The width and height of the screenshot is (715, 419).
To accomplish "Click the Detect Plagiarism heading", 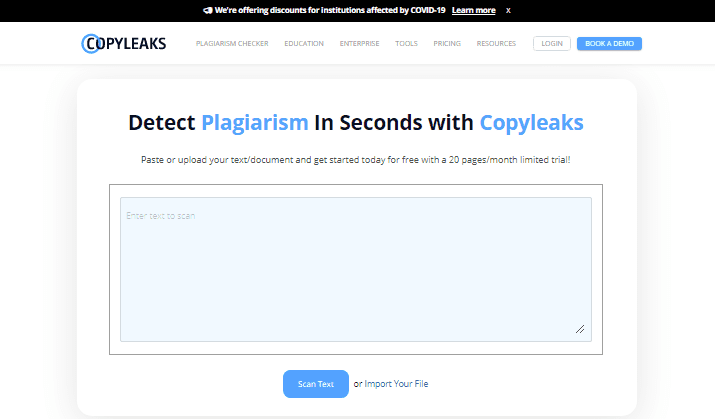I will tap(356, 123).
